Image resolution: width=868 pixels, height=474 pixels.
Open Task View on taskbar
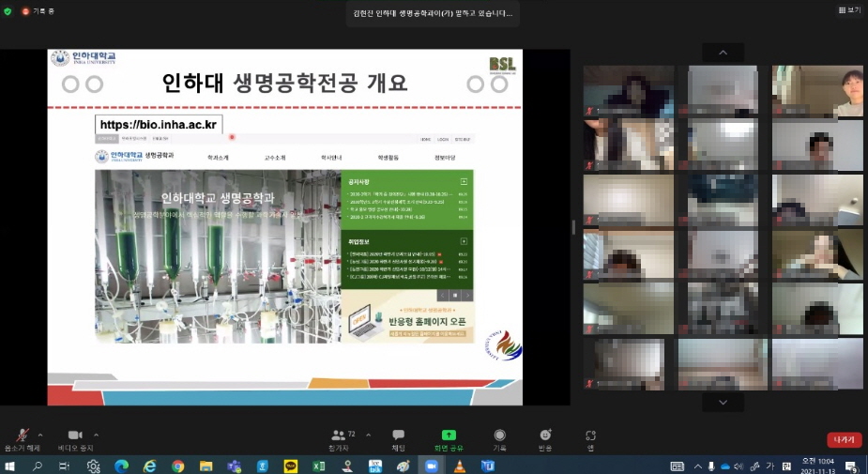click(64, 466)
